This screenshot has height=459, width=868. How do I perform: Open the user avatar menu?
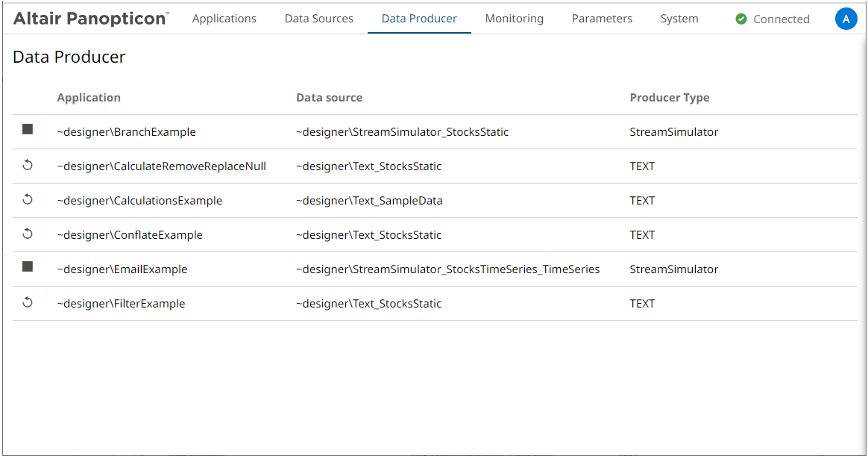pyautogui.click(x=846, y=19)
